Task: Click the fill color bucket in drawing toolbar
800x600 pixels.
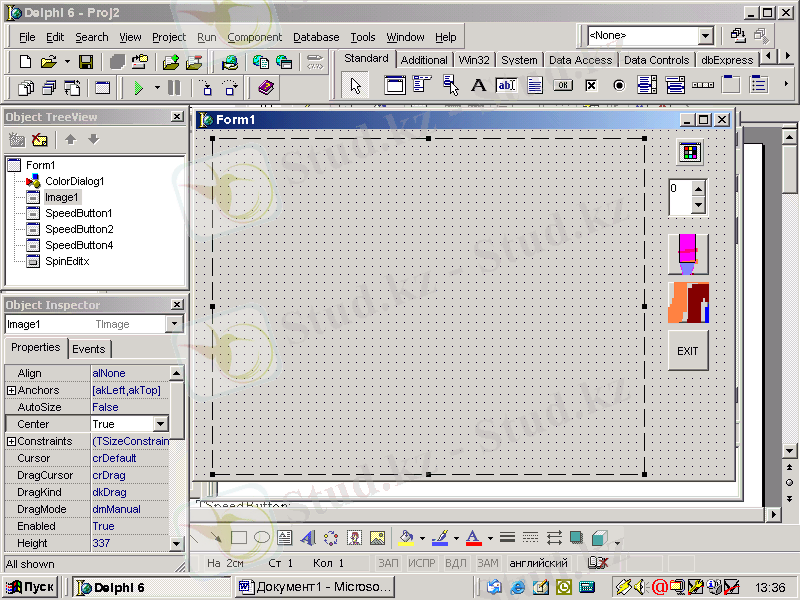Action: (x=405, y=538)
